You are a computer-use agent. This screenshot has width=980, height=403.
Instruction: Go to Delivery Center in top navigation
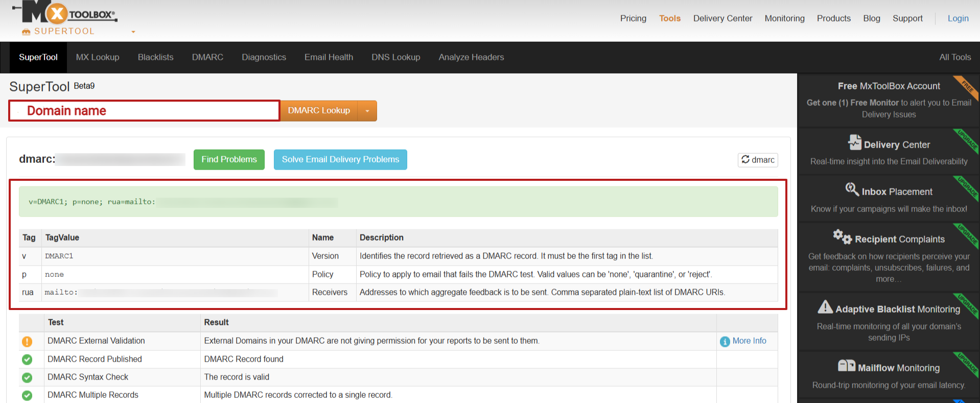722,18
